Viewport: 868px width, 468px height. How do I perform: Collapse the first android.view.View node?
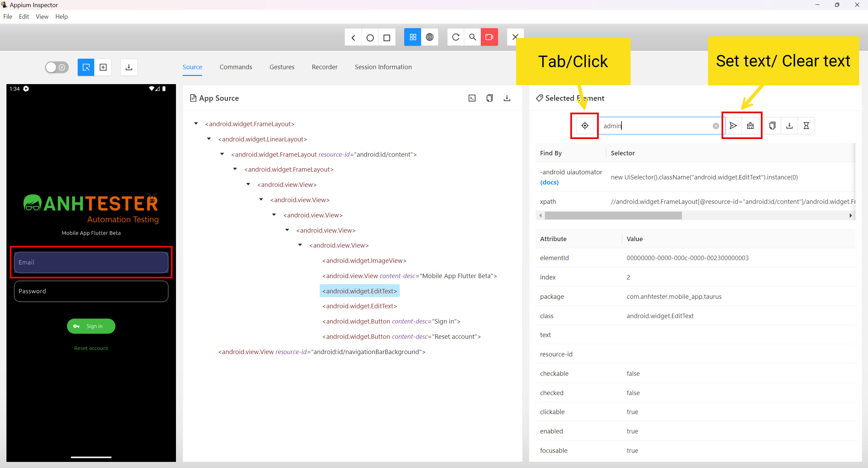(248, 184)
